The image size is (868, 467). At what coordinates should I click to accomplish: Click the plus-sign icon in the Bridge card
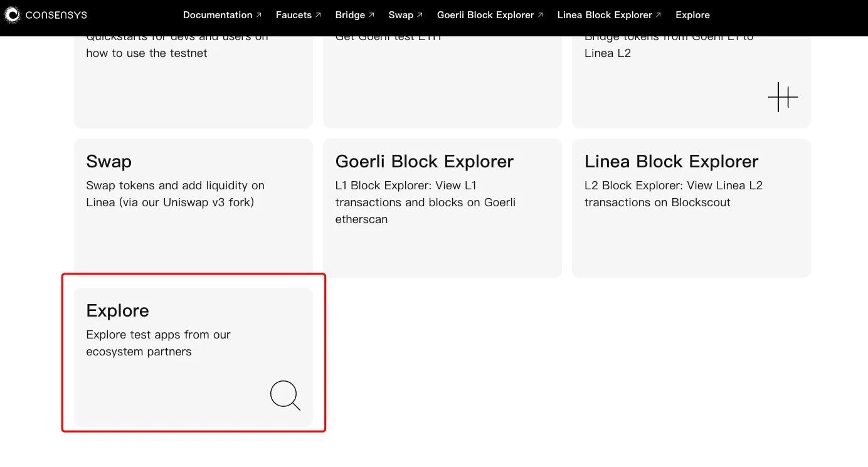[x=783, y=97]
